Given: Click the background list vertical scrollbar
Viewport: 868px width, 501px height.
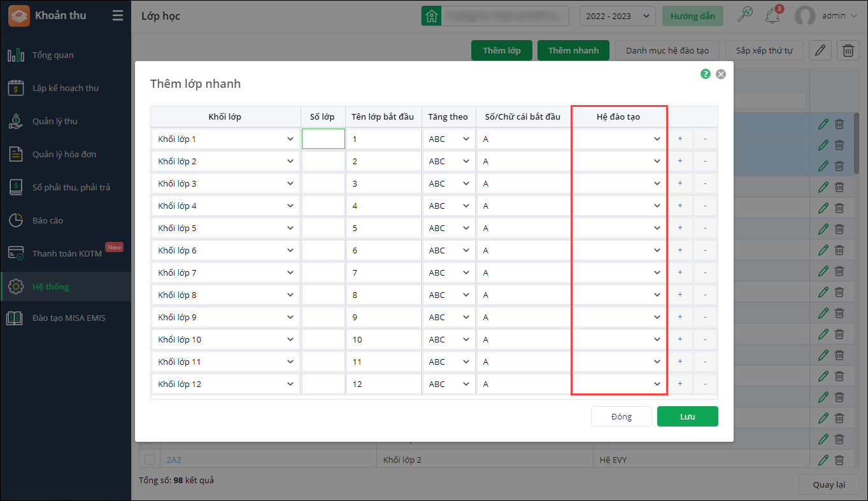Looking at the screenshot, I should point(857,143).
